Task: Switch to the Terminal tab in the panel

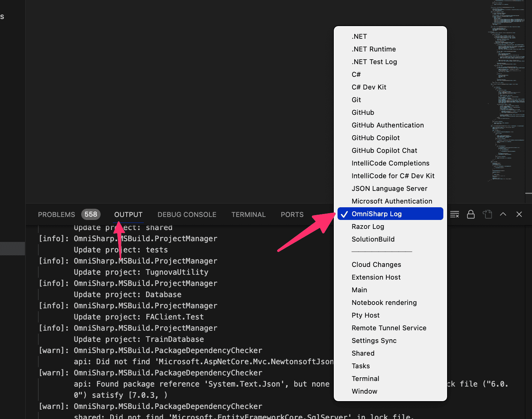Action: tap(248, 215)
